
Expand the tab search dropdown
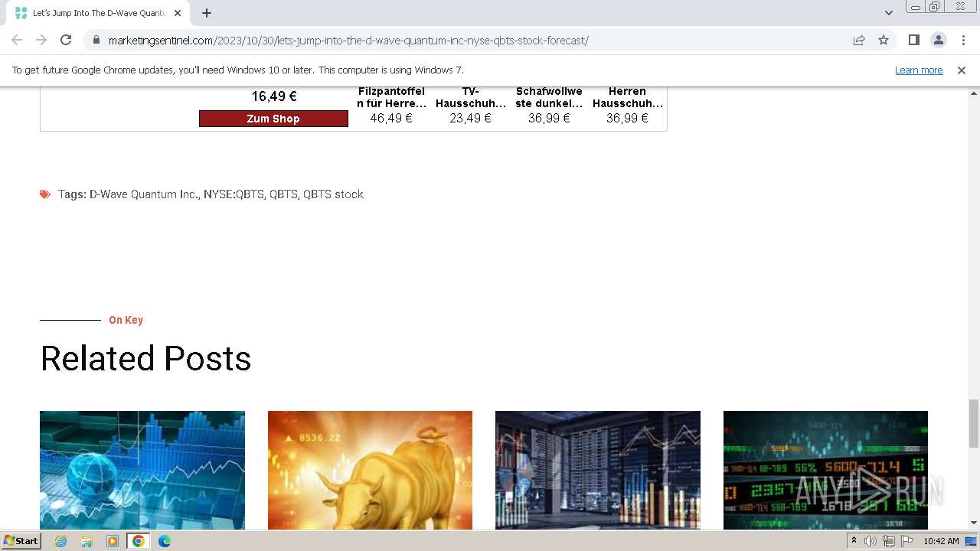888,13
